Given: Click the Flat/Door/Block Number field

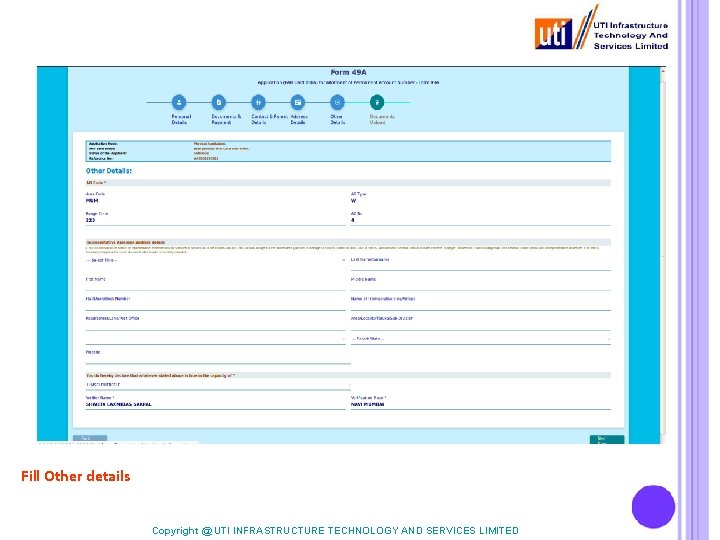Looking at the screenshot, I should 215,303.
